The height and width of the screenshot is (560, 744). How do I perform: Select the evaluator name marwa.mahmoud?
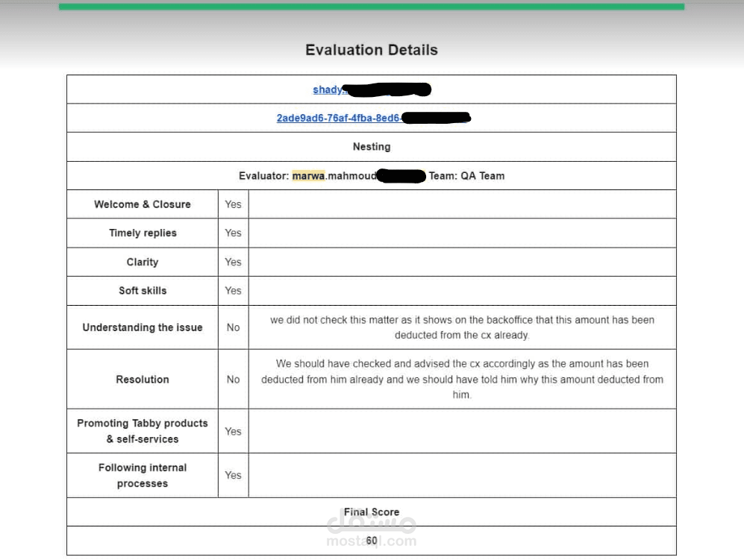point(334,176)
